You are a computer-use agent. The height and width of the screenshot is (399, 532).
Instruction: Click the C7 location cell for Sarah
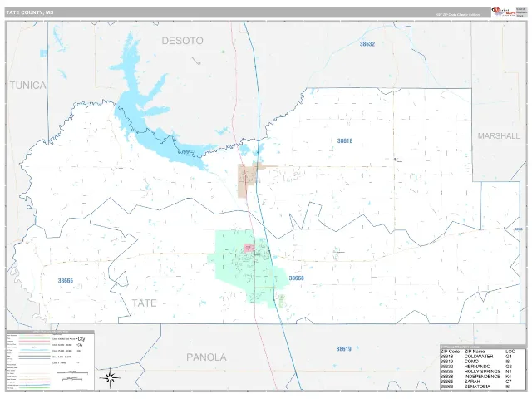[508, 382]
